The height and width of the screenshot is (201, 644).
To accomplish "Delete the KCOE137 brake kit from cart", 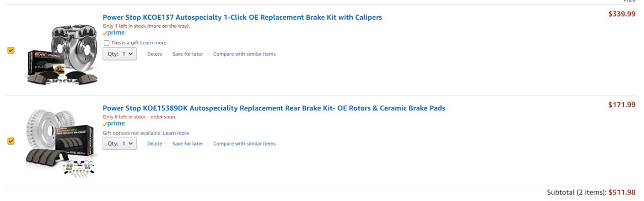I will click(154, 54).
